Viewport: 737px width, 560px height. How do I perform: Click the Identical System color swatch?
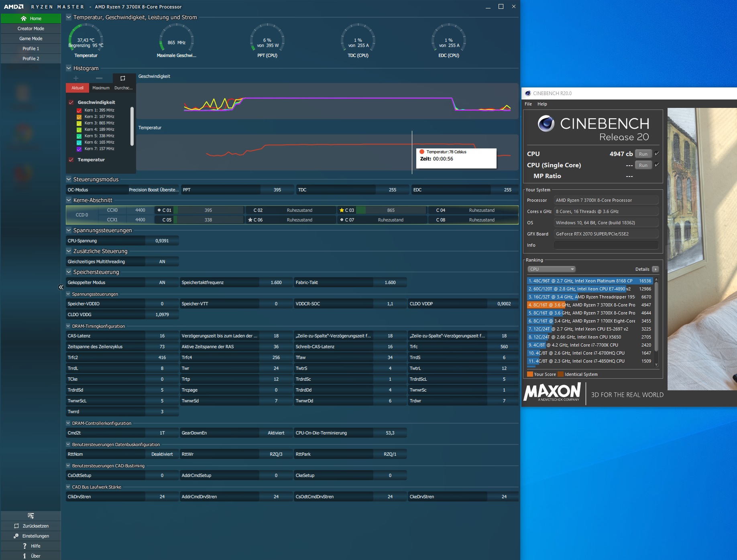(x=560, y=374)
